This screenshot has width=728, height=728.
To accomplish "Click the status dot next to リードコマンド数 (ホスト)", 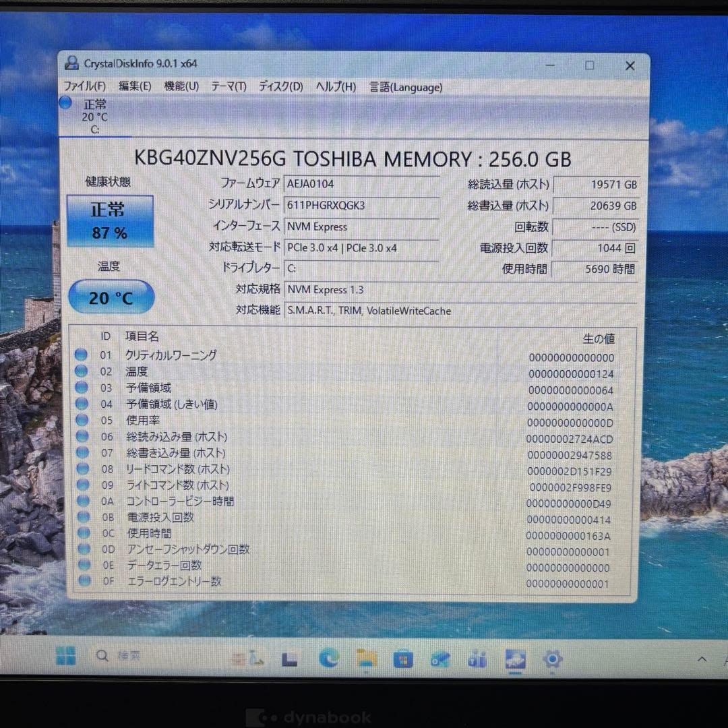I will [81, 468].
